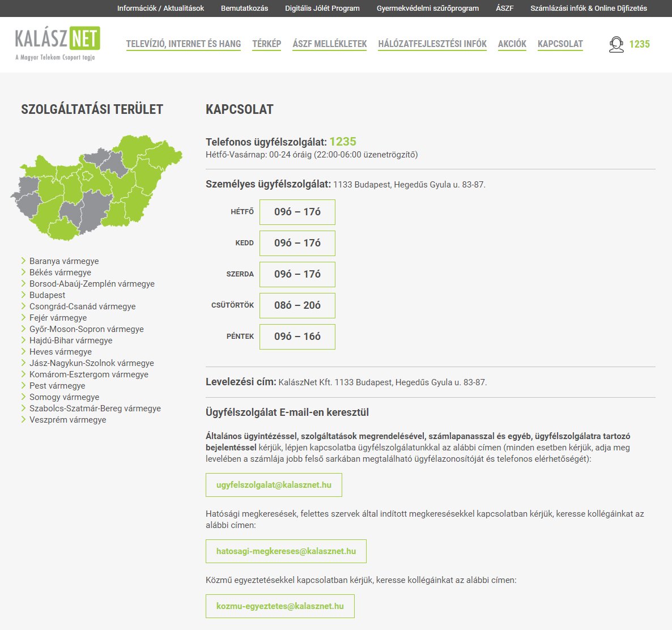Select Győr-Moson-Sopron vármegye
672x630 pixels.
[x=86, y=329]
